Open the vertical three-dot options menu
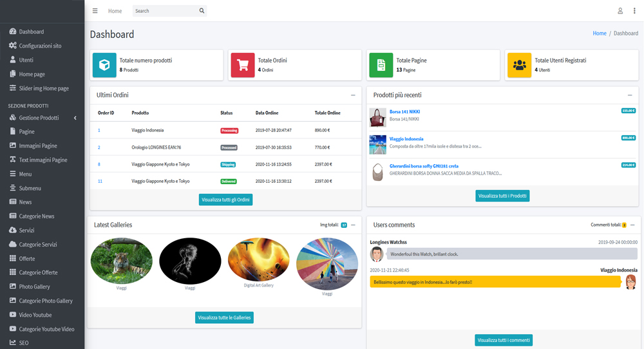 (634, 11)
